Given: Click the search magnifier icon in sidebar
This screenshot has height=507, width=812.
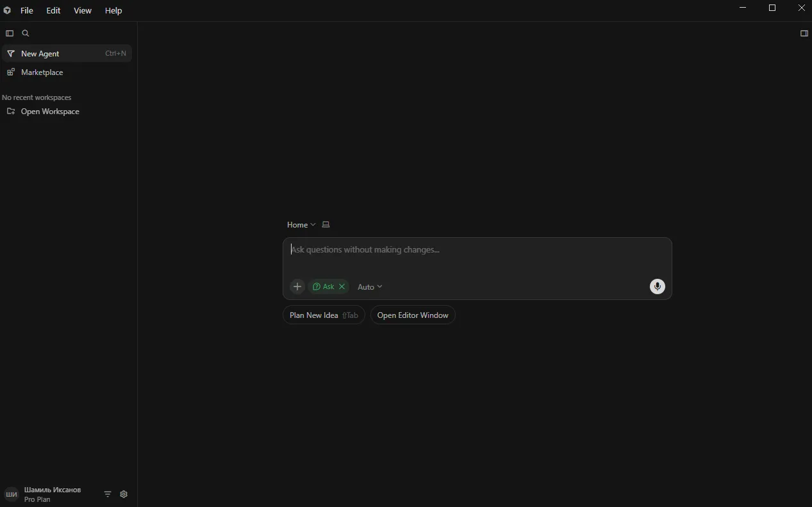Looking at the screenshot, I should click(x=26, y=33).
